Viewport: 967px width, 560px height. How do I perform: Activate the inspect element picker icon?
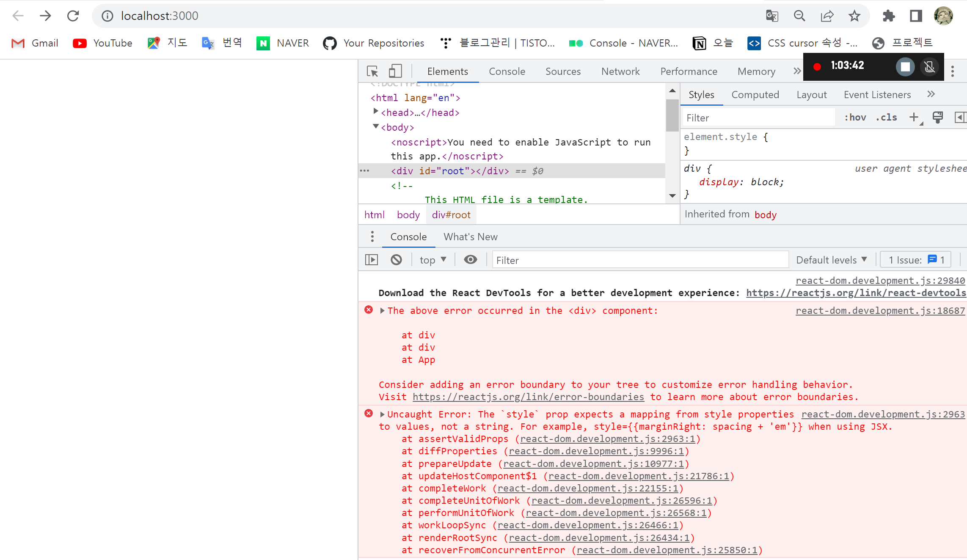tap(372, 71)
